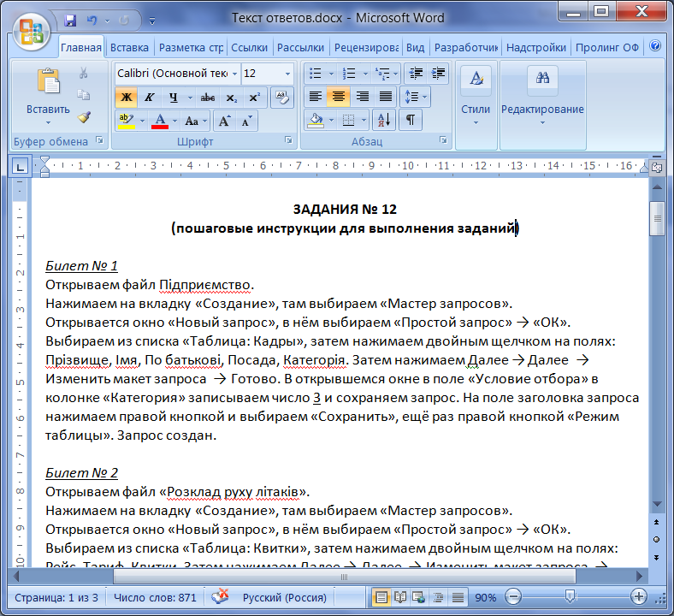
Task: Open the Office button menu
Action: pos(31,32)
